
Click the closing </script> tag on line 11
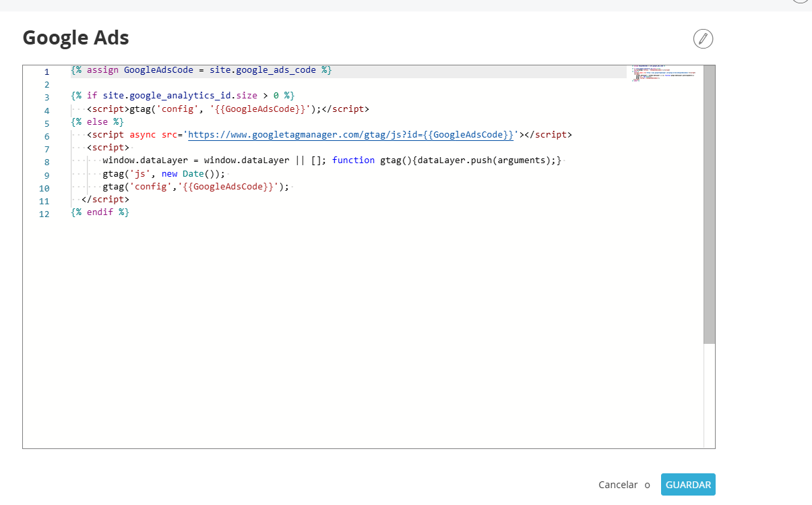tap(105, 200)
